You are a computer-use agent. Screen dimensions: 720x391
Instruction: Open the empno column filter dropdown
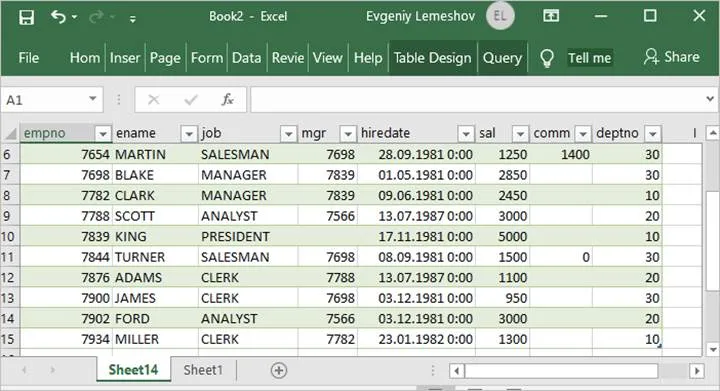[103, 134]
